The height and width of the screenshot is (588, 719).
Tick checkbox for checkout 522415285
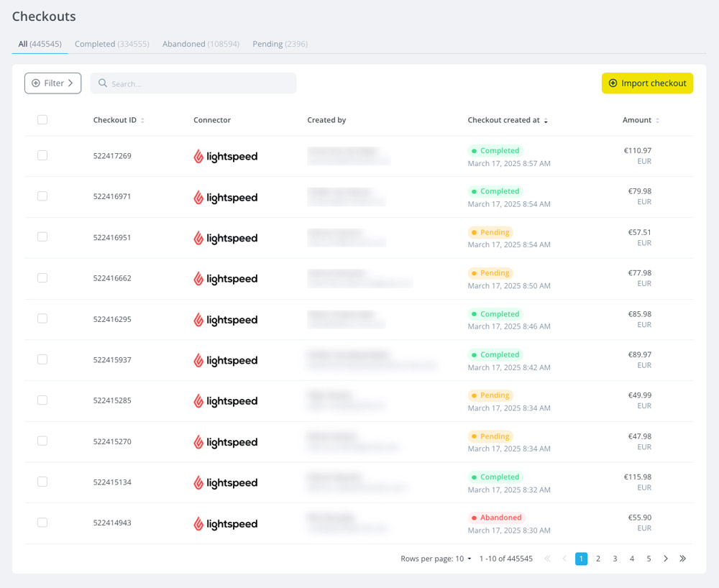[42, 400]
